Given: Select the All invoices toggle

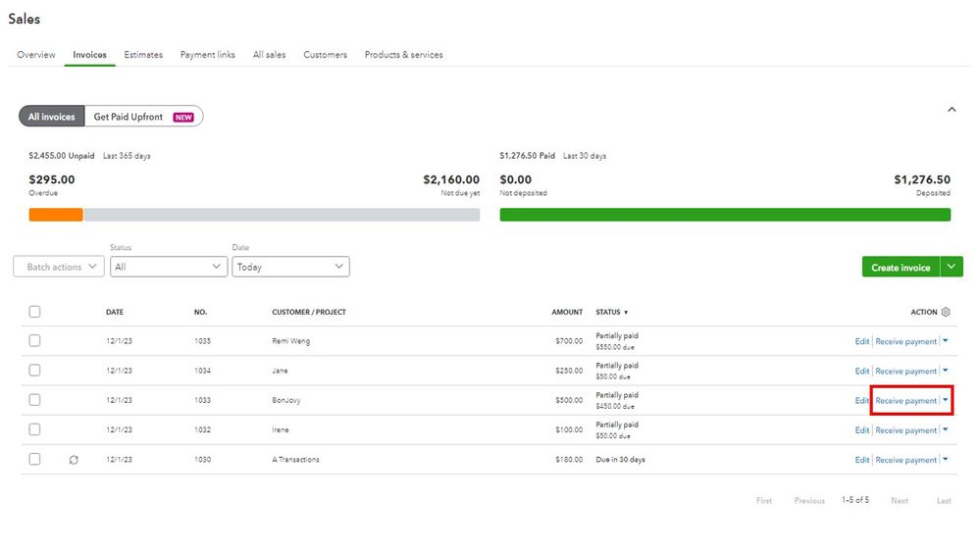Looking at the screenshot, I should (51, 117).
